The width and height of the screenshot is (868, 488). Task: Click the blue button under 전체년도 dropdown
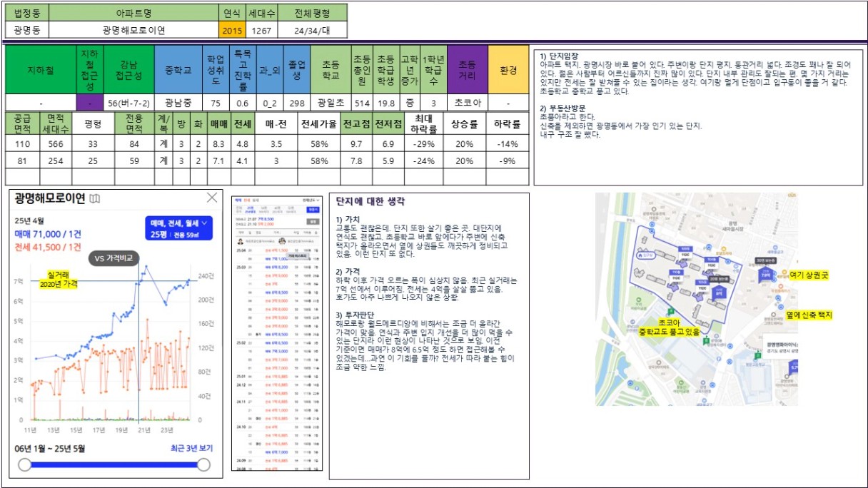[313, 210]
